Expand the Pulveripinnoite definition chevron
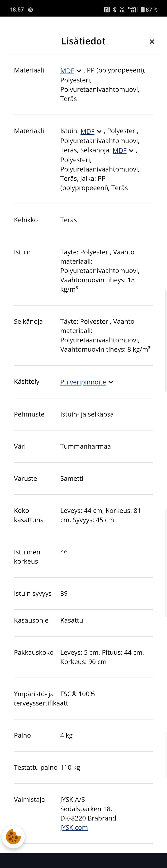Screen dimensions: 167x868 tap(111, 382)
